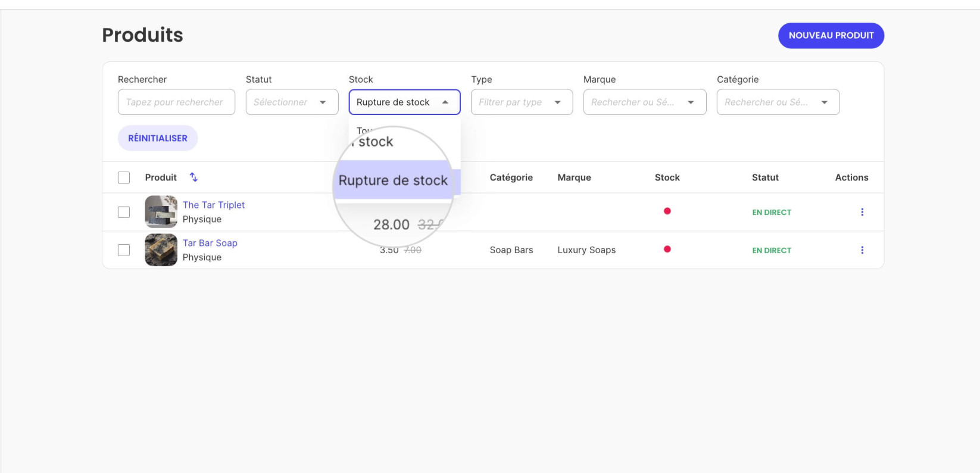Open the Catégorie filter dropdown
The image size is (980, 473).
(778, 102)
